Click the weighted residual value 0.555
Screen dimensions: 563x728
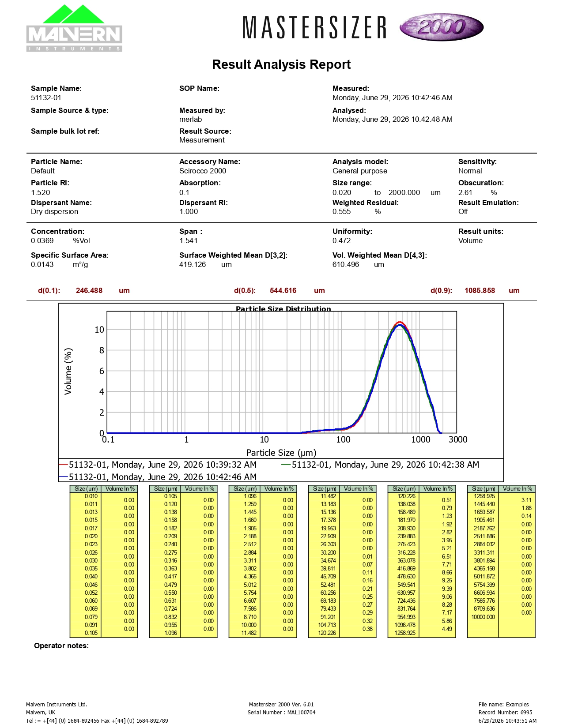coord(342,211)
